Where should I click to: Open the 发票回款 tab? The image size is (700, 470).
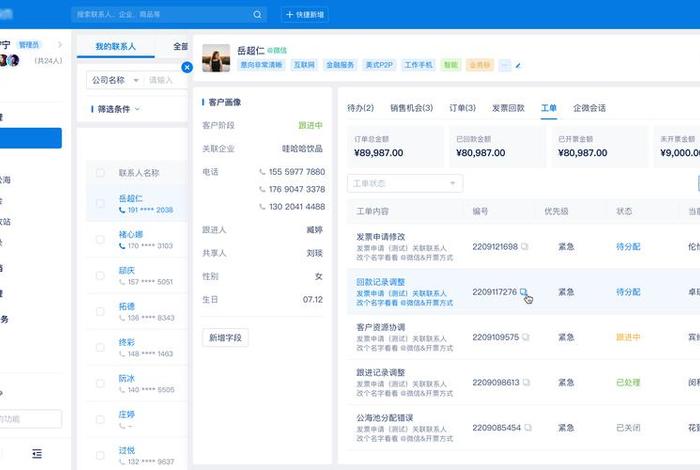[x=508, y=108]
